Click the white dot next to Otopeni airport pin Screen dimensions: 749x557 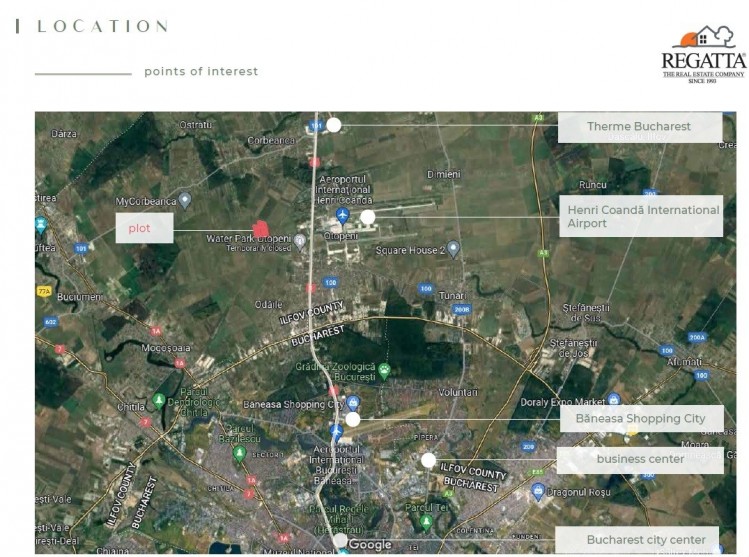(367, 217)
